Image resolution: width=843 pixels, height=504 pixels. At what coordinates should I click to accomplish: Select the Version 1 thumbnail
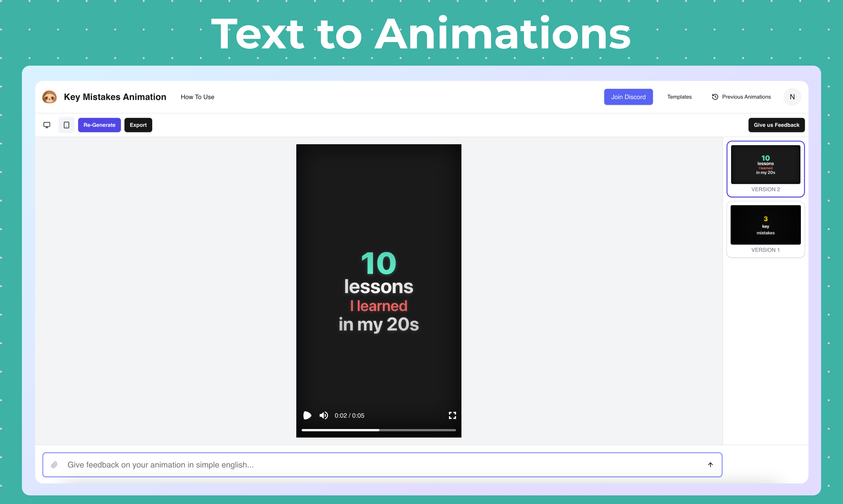click(x=766, y=225)
